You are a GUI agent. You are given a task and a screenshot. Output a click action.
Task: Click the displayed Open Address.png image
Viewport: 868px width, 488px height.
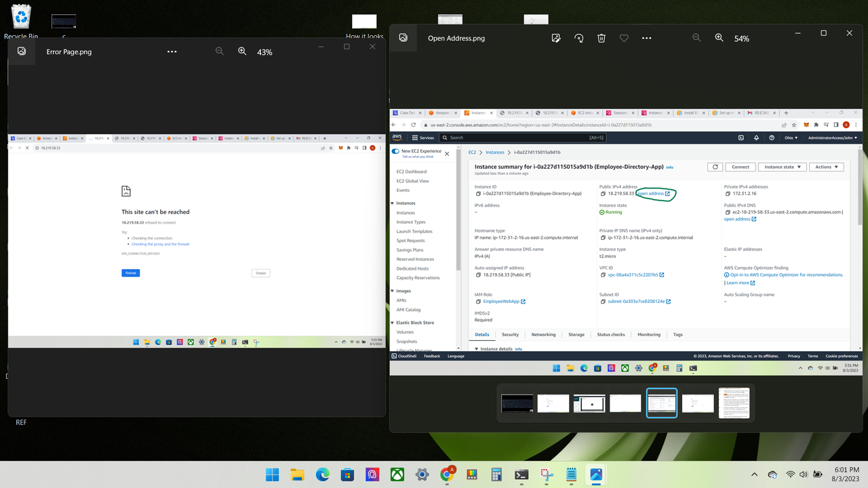[x=626, y=241]
